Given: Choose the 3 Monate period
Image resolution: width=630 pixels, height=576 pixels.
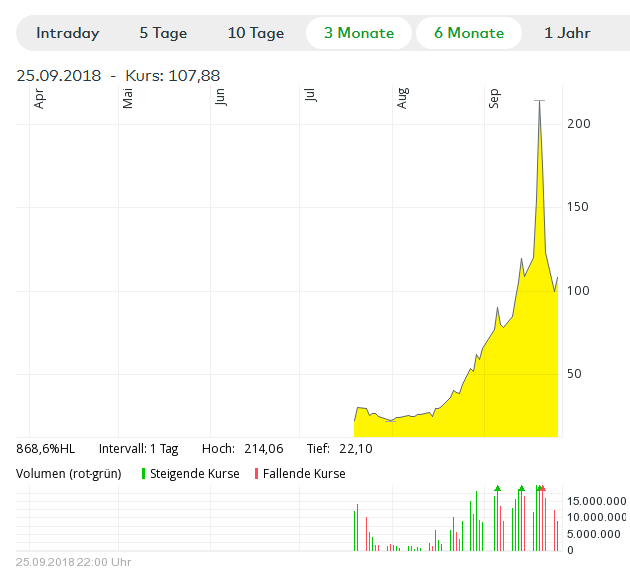Looking at the screenshot, I should 359,33.
